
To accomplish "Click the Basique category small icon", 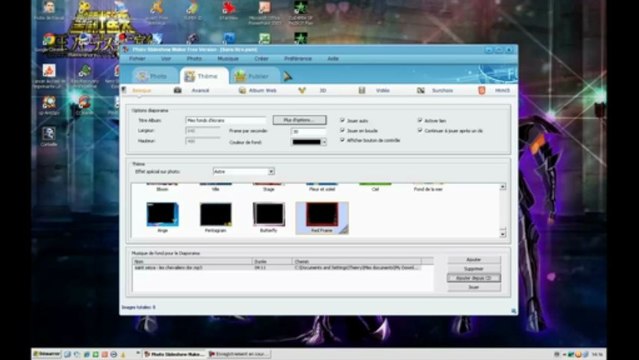I will pyautogui.click(x=124, y=90).
